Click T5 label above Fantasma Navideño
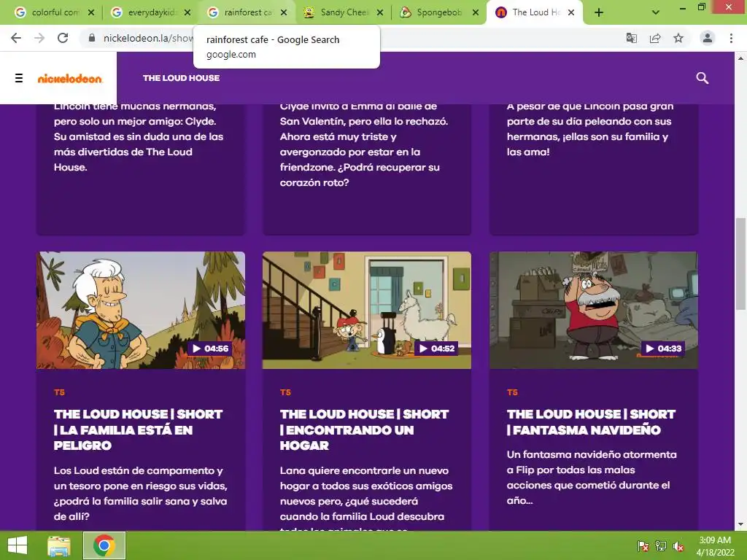The height and width of the screenshot is (560, 747). 512,392
